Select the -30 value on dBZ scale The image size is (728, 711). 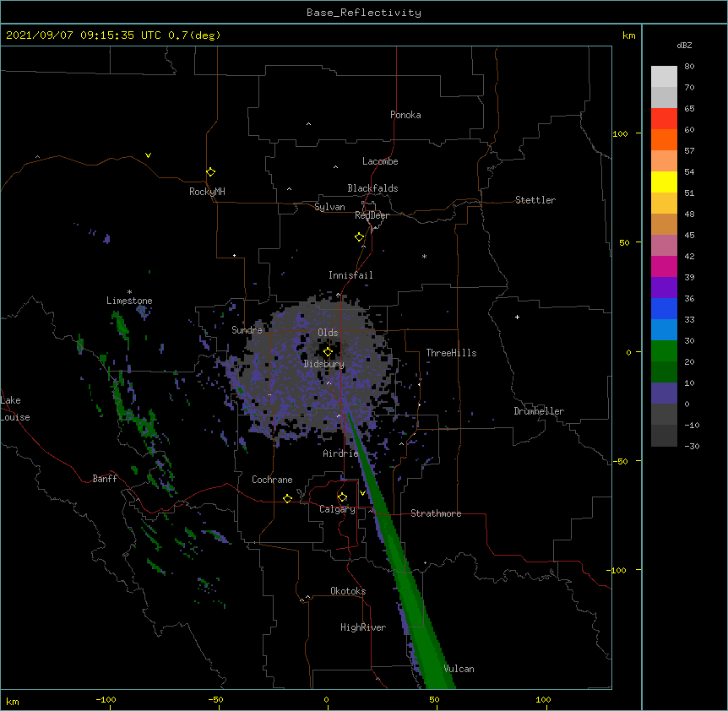692,447
